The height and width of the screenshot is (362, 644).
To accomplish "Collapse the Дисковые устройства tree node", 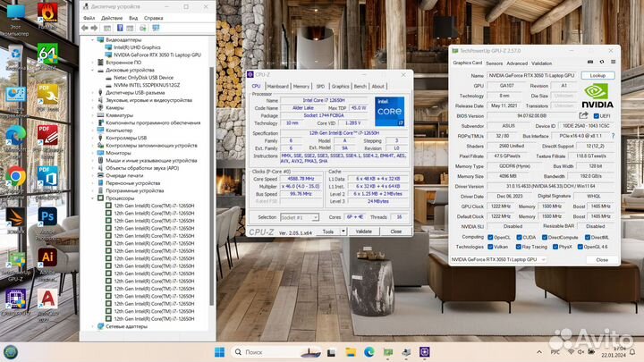I will pyautogui.click(x=92, y=71).
